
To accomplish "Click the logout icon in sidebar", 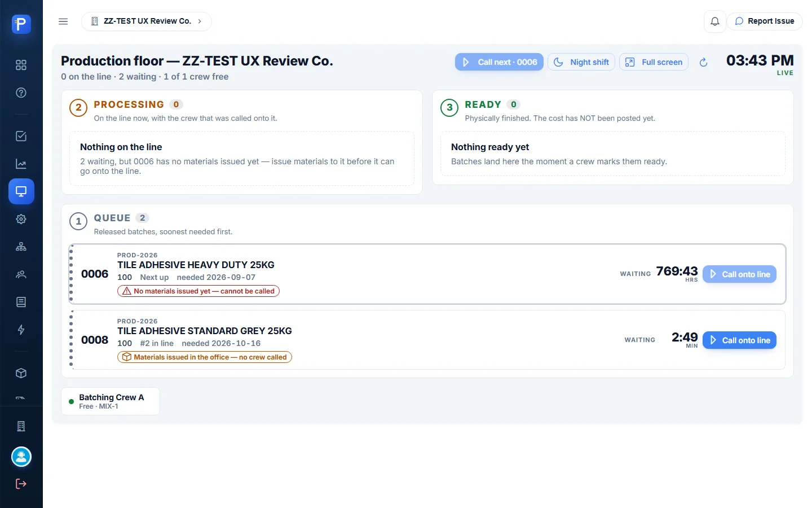I will point(21,484).
